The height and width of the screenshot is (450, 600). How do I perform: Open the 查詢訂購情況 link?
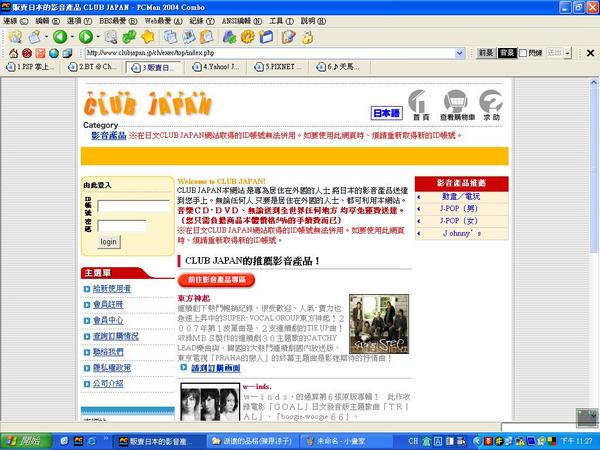pyautogui.click(x=116, y=336)
